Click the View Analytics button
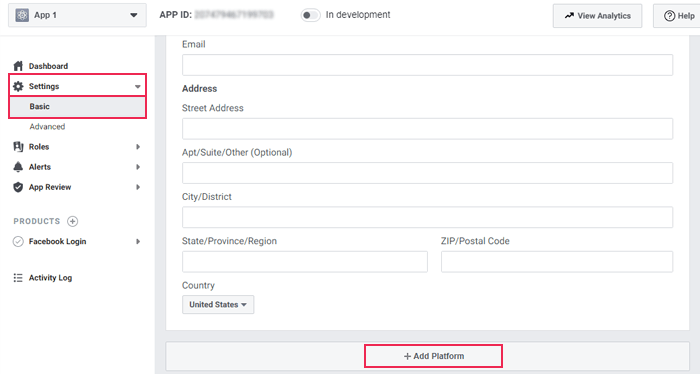The height and width of the screenshot is (374, 700). tap(597, 16)
